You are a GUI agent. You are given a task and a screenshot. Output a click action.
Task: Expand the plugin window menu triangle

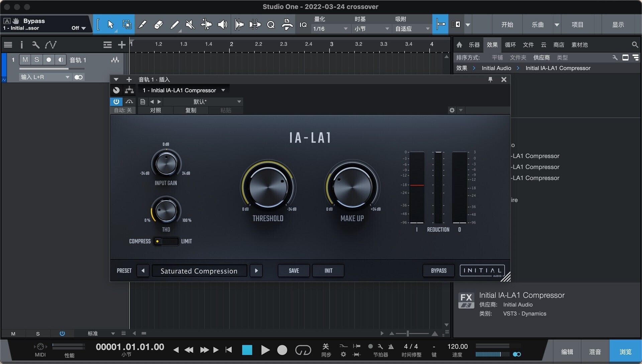(x=116, y=80)
